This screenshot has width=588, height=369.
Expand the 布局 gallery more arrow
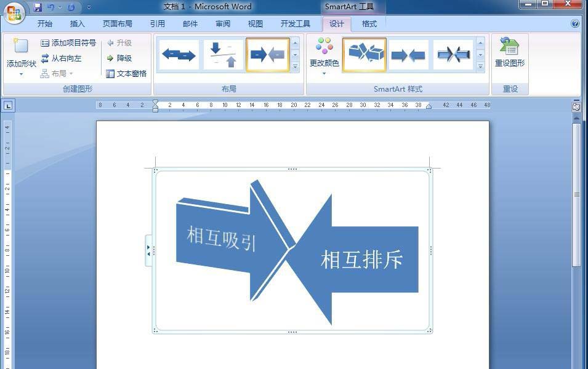(x=295, y=66)
